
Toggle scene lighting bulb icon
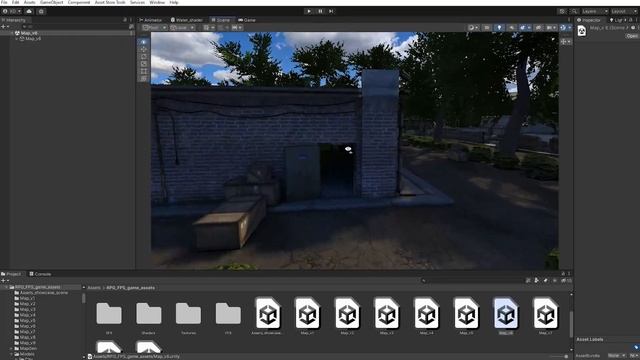(499, 28)
